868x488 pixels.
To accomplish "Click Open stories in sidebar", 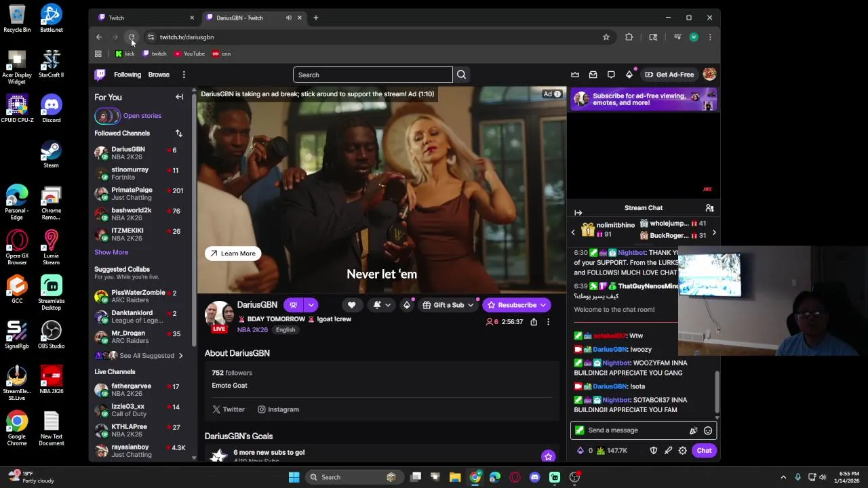I will coord(142,116).
